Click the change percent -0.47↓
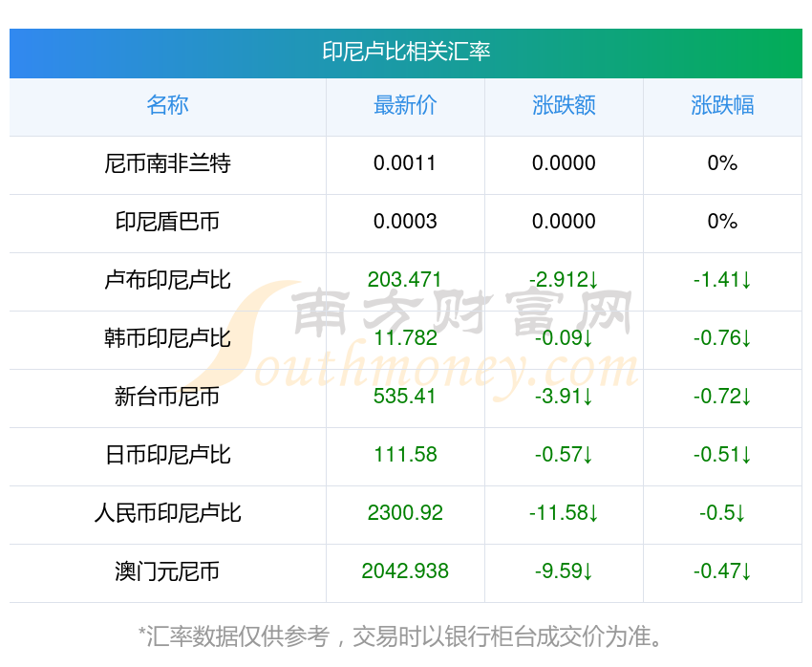Screen dimensions: 812x667 pyautogui.click(x=722, y=571)
